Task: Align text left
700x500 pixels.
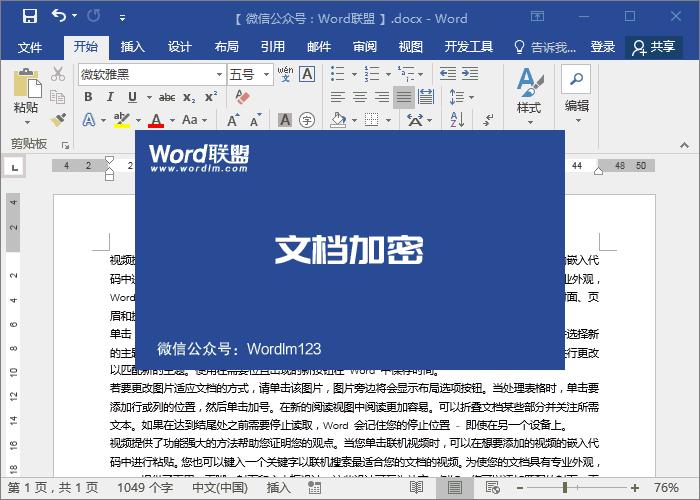Action: click(x=338, y=97)
